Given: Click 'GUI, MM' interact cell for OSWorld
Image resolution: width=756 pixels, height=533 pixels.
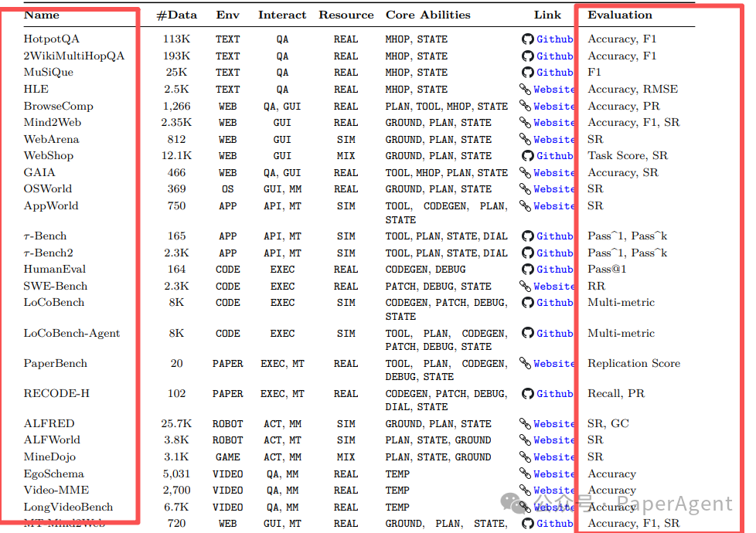Looking at the screenshot, I should coord(282,189).
